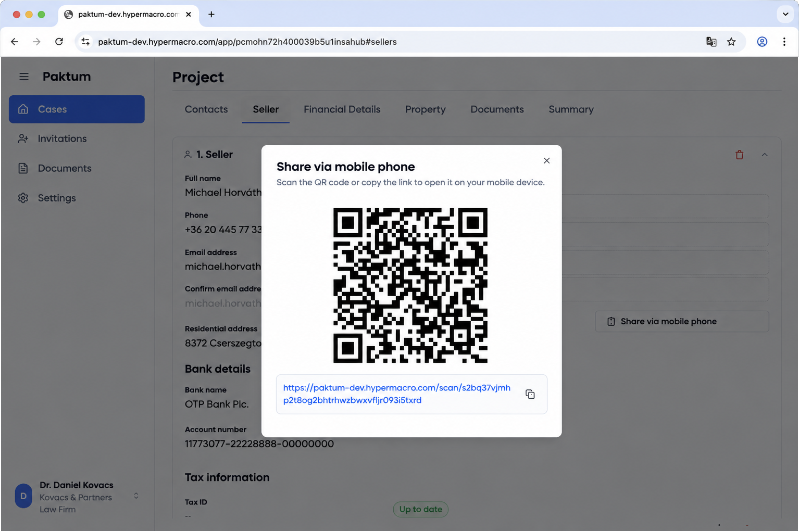This screenshot has height=532, width=799.
Task: Click the Cases home icon
Action: tap(23, 109)
